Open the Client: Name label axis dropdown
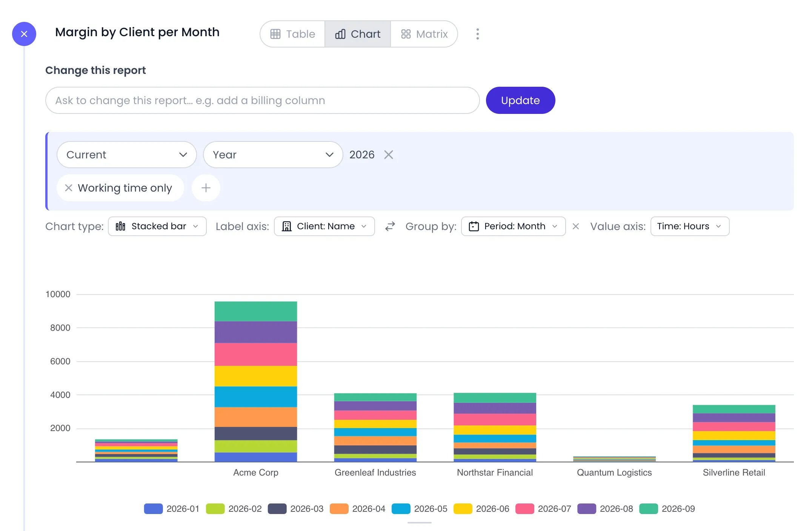The height and width of the screenshot is (531, 812). point(324,226)
